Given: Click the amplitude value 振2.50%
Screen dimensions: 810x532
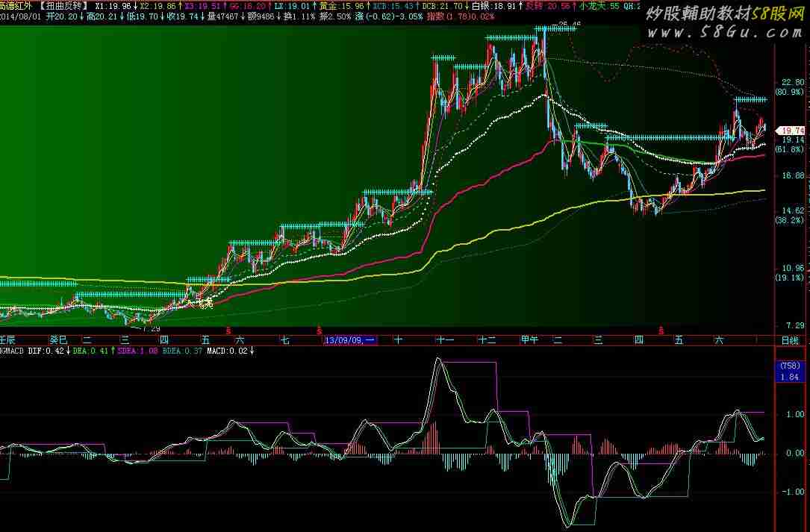Looking at the screenshot, I should click(335, 16).
